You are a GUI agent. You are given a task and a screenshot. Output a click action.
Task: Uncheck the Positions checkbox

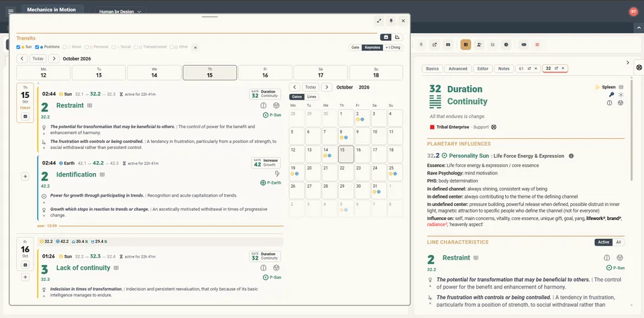pyautogui.click(x=37, y=47)
